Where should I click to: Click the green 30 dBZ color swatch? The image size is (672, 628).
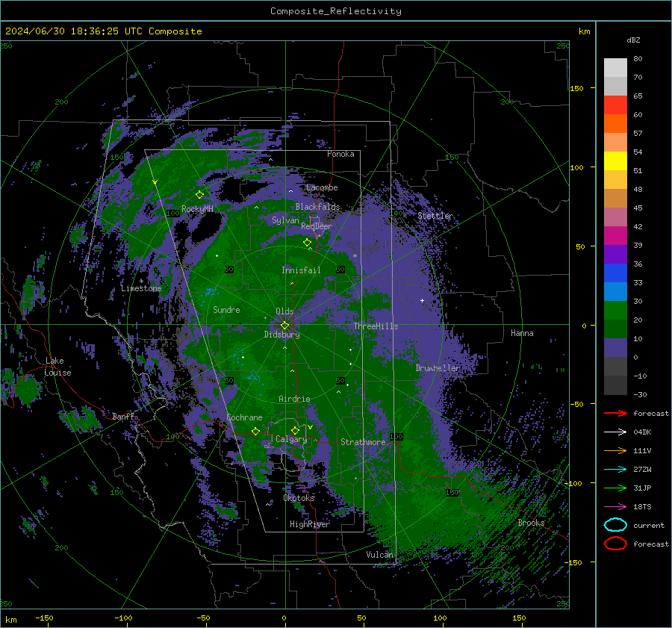[615, 310]
